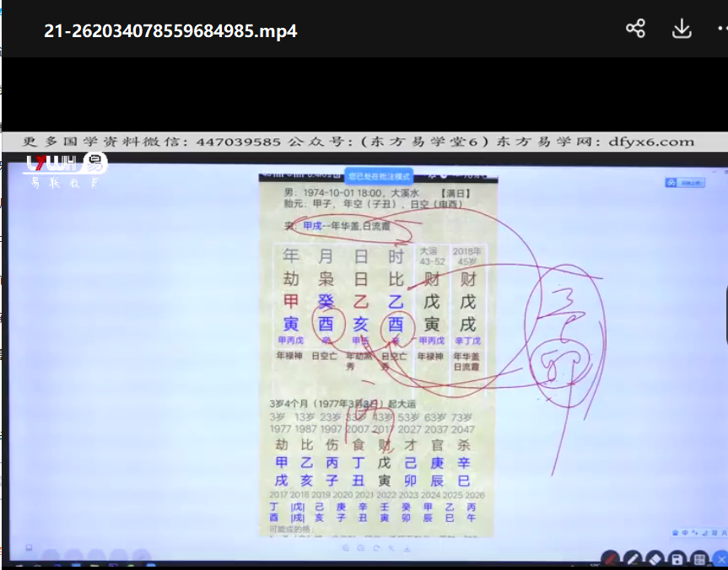Click the save floppy disk icon
The width and height of the screenshot is (728, 570).
tap(677, 559)
